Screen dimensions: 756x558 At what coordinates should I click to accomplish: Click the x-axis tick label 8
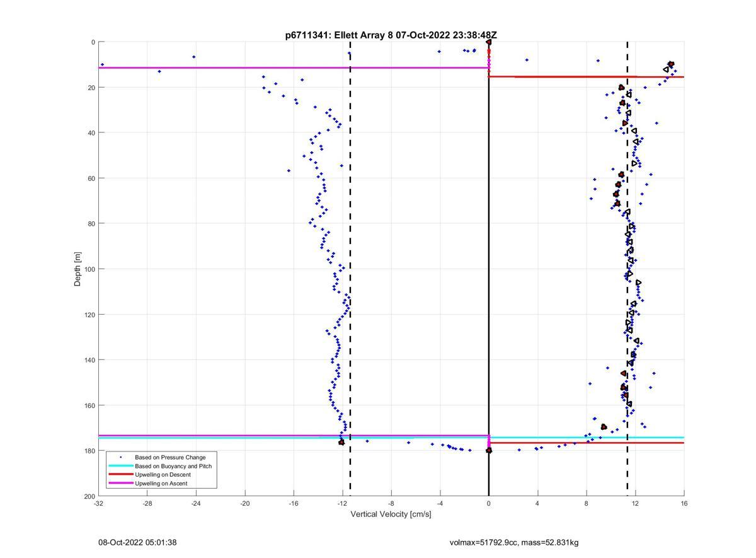pyautogui.click(x=587, y=503)
